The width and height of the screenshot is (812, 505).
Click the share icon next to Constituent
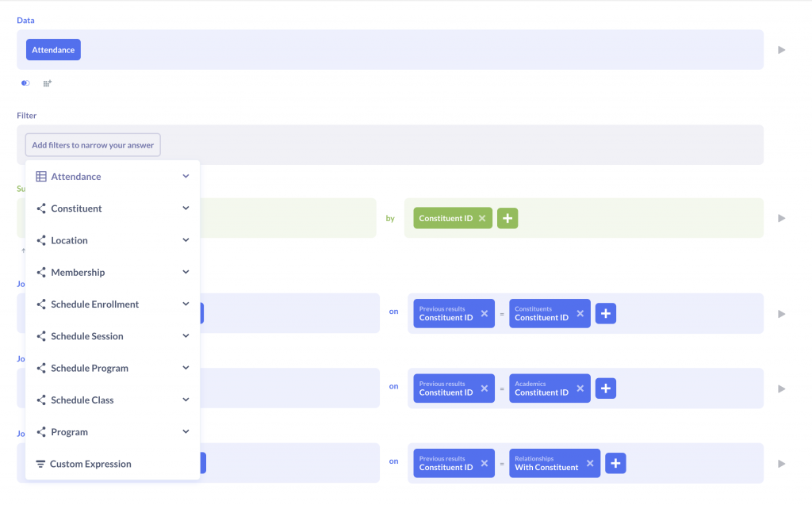tap(41, 209)
